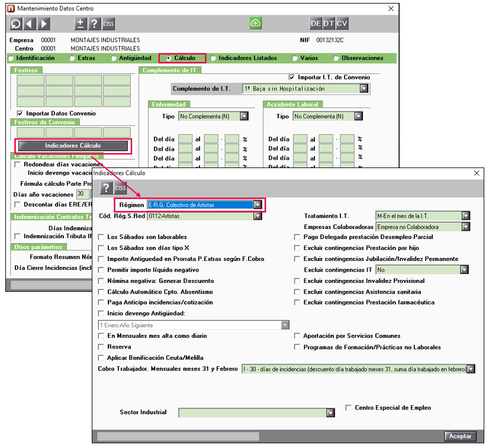Viewport: 489px width, 448px height.
Task: Open Accidente Laboral Tipo dropdown
Action: (359, 116)
